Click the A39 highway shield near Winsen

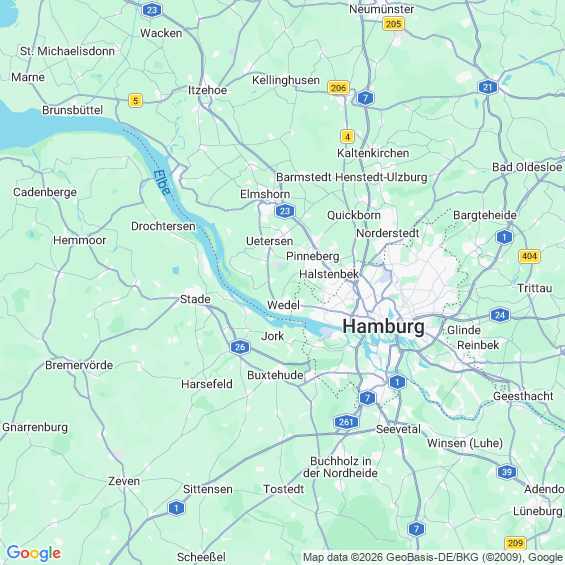(x=507, y=472)
